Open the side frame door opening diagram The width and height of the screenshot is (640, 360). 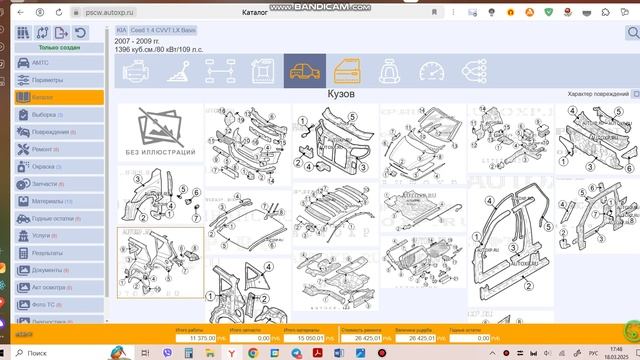pos(511,242)
